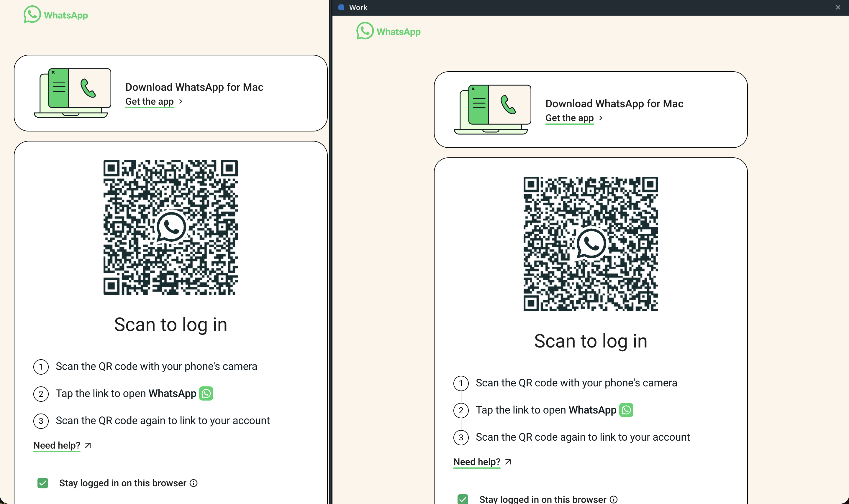Screen dimensions: 849x504
Task: Click the QR code in the left window
Action: point(171,227)
